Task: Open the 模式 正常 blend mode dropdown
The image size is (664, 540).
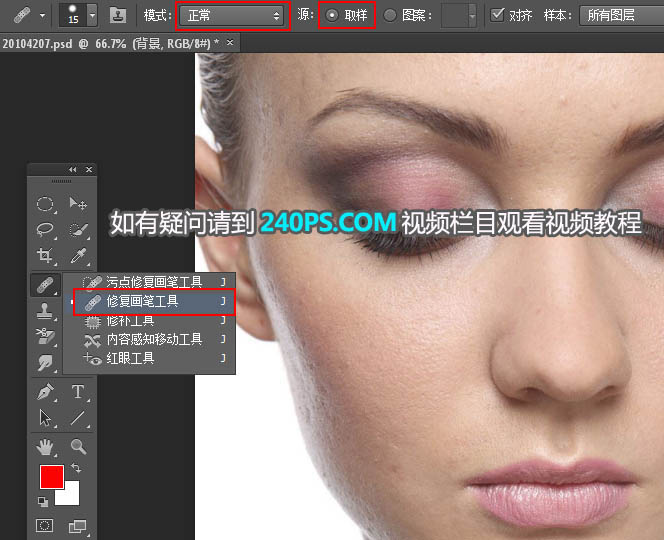Action: click(x=232, y=16)
